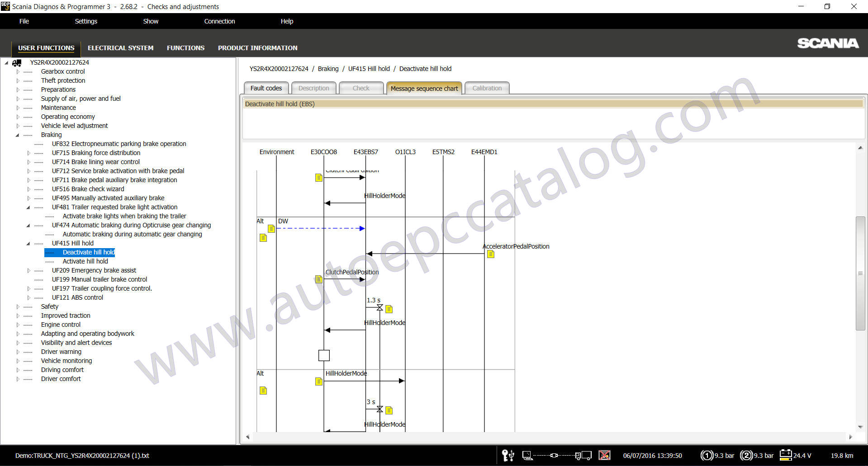Click the note icon beside AcceleratorPedalPosition
This screenshot has width=868, height=466.
[x=491, y=254]
